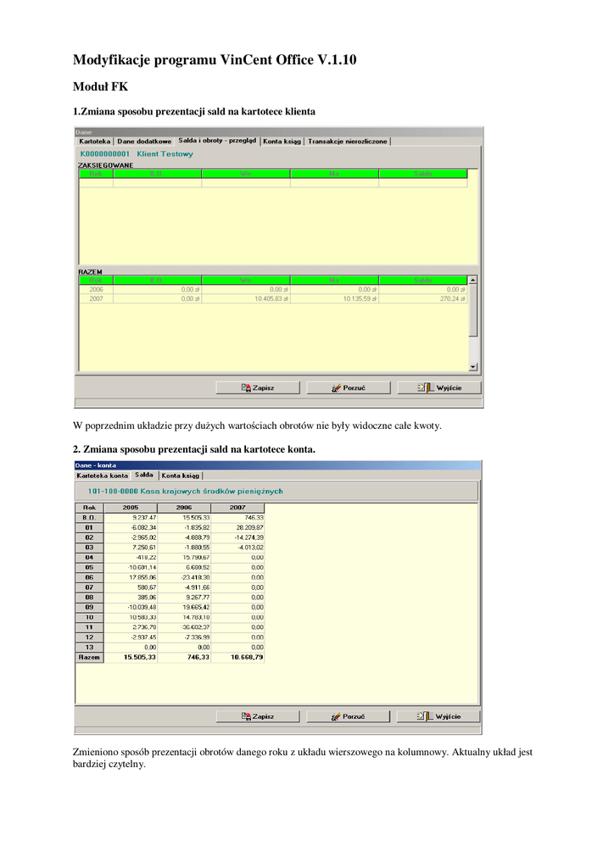Click the client code K0000000001
This screenshot has width=614, height=868.
104,154
